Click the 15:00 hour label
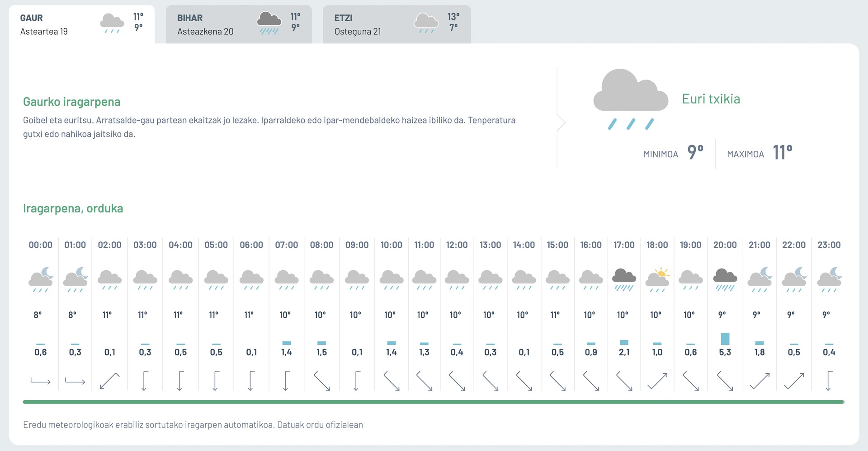 [557, 245]
